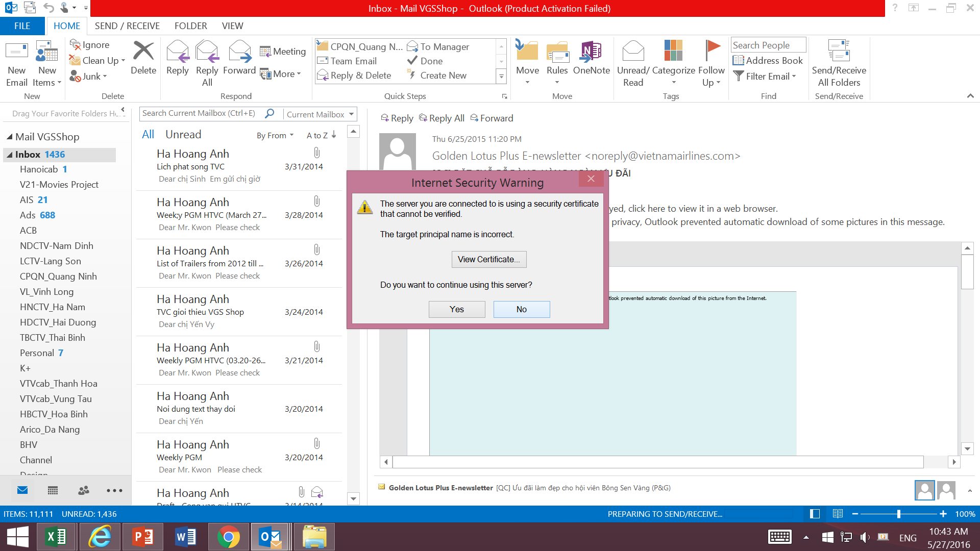Viewport: 980px width, 551px height.
Task: Open the Junk dropdown
Action: tap(89, 76)
